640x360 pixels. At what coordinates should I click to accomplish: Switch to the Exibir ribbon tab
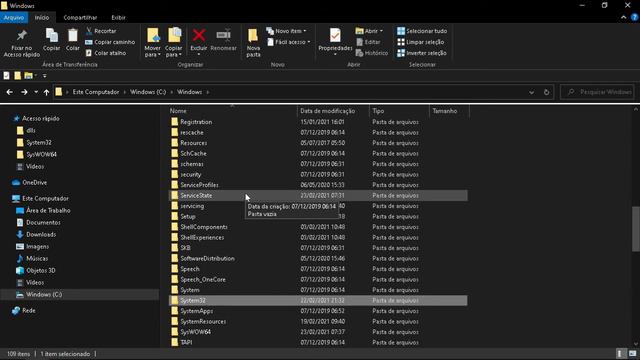[118, 18]
